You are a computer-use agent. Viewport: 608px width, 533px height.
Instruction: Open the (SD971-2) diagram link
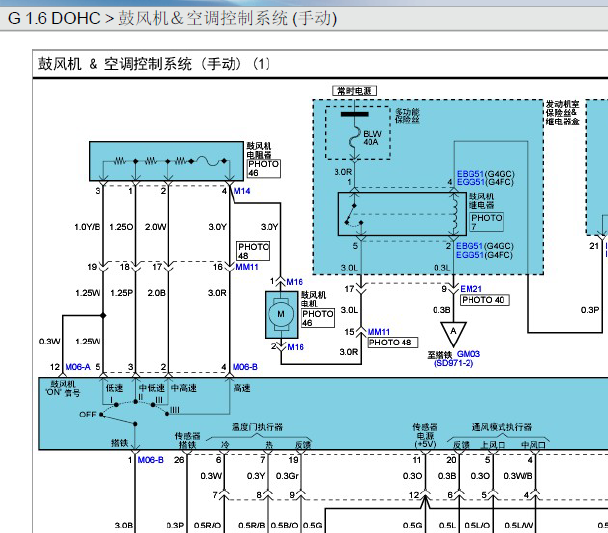click(454, 363)
